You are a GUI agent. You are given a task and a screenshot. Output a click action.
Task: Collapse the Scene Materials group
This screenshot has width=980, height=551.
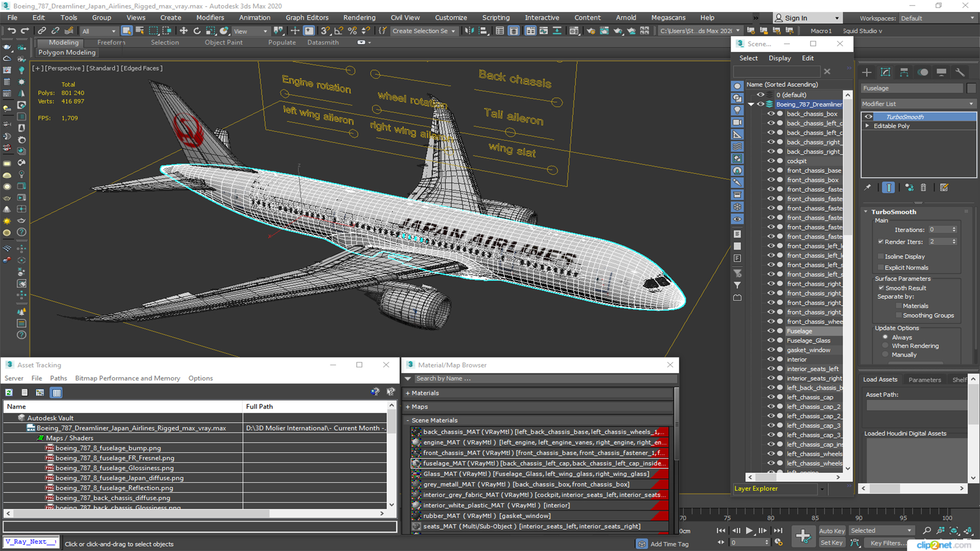coord(408,421)
